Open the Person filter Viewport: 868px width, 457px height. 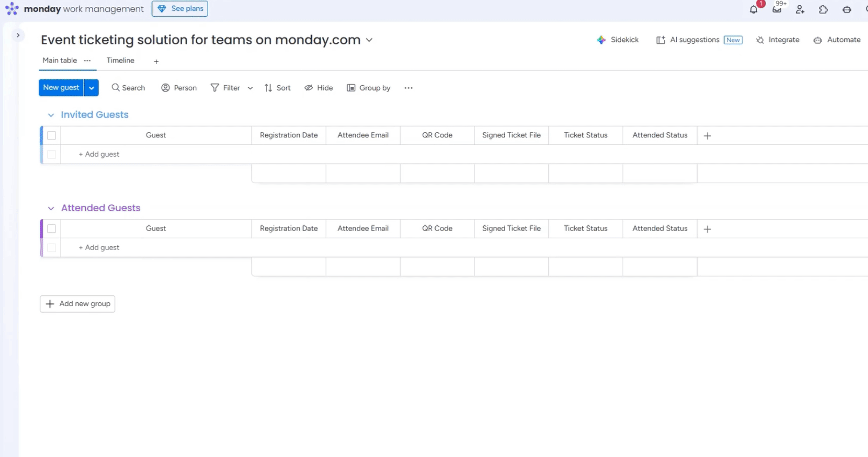coord(179,88)
